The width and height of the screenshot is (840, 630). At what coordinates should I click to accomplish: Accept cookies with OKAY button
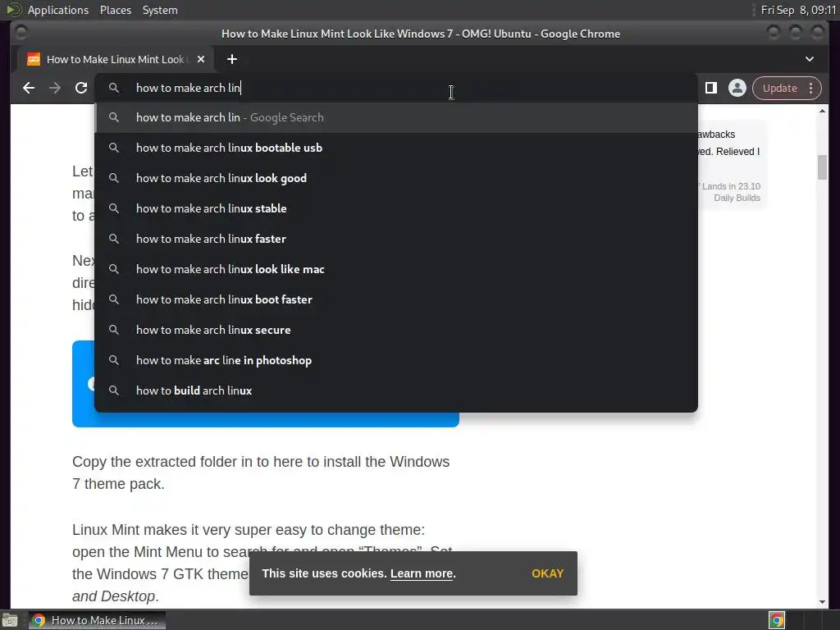(x=547, y=573)
